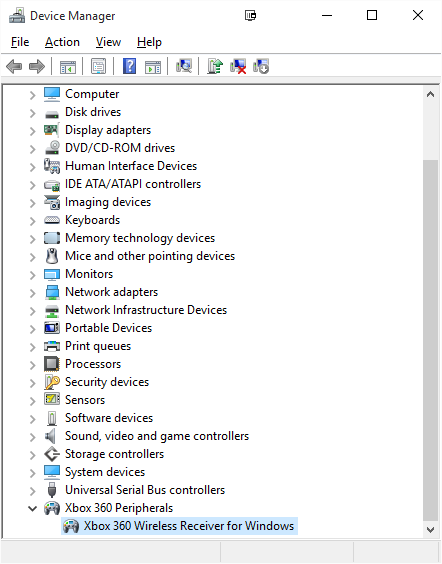The width and height of the screenshot is (442, 564).
Task: Toggle the action pane toolbar icon
Action: [x=153, y=67]
